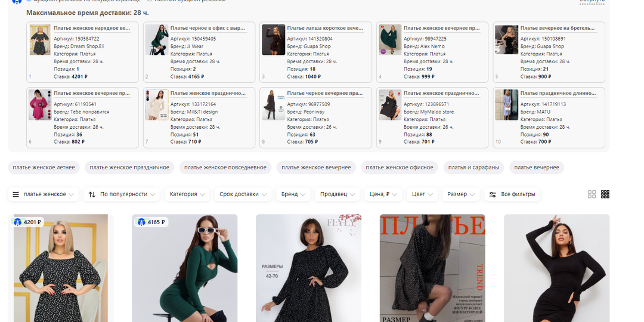Click the bid value 'Ставка: 802 ₽'

pos(69,142)
